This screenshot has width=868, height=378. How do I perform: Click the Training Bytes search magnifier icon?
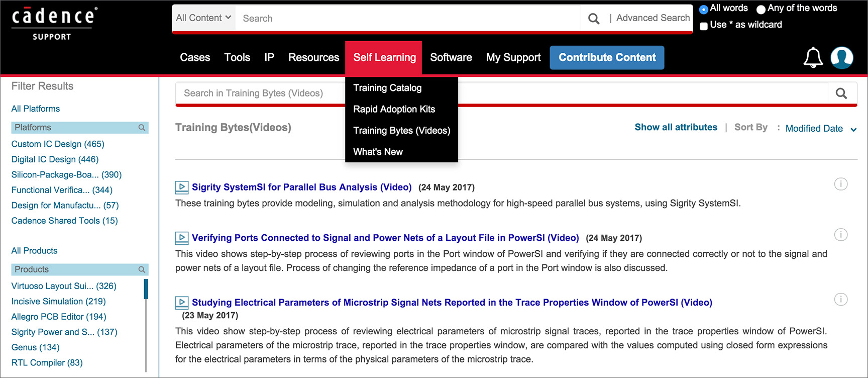[x=841, y=93]
